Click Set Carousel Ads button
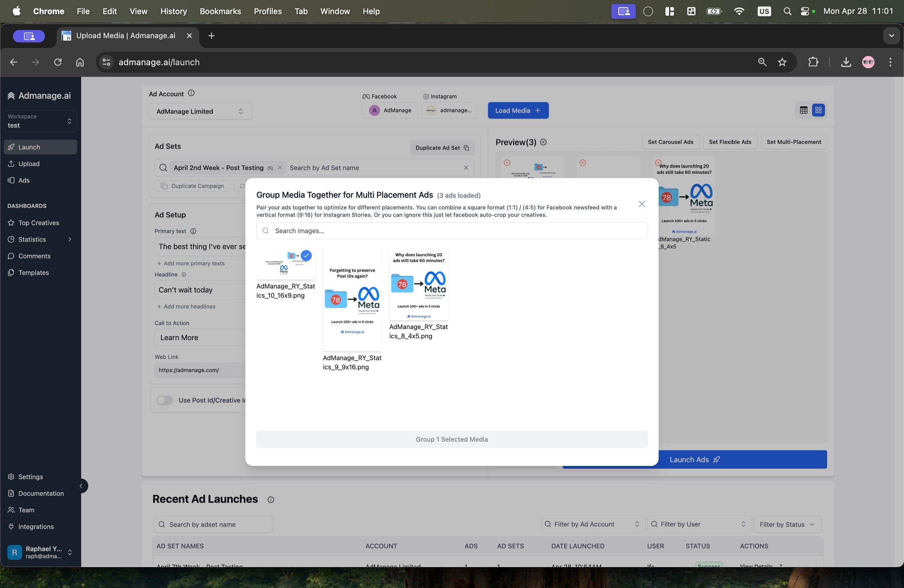 pos(670,142)
